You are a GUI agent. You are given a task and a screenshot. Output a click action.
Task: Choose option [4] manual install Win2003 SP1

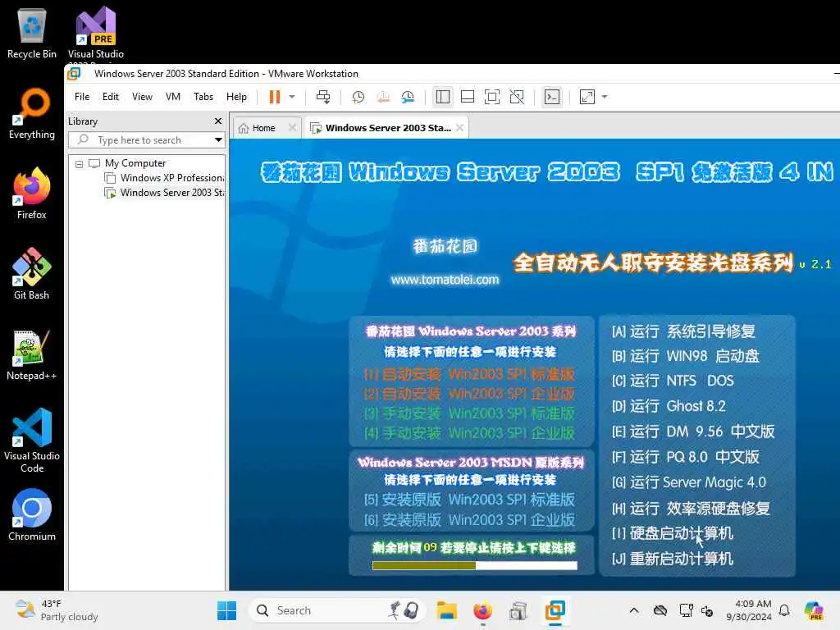point(469,433)
